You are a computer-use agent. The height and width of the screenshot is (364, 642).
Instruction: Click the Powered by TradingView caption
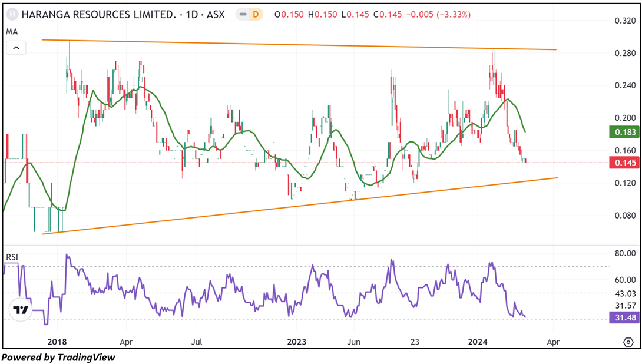tap(58, 358)
